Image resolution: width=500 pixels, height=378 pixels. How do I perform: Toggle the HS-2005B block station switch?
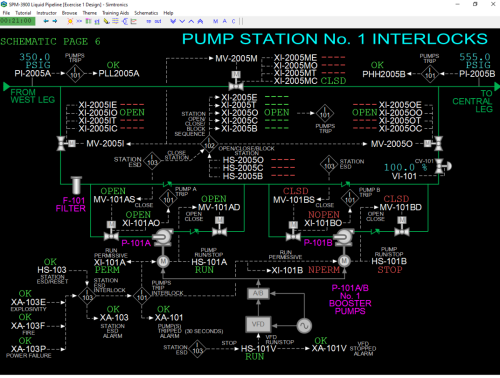243,176
